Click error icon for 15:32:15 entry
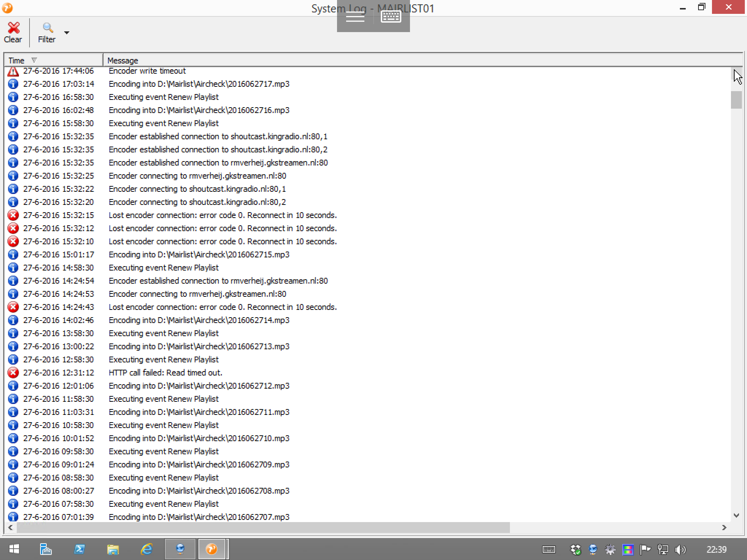Viewport: 747px width, 560px height. (x=13, y=215)
